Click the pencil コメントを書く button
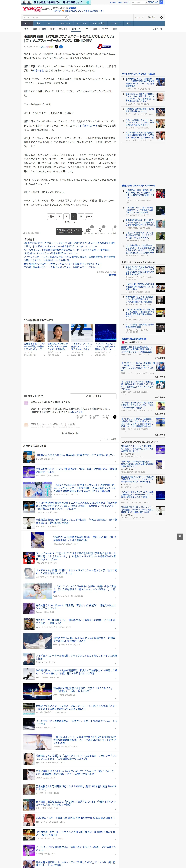 (93, 396)
